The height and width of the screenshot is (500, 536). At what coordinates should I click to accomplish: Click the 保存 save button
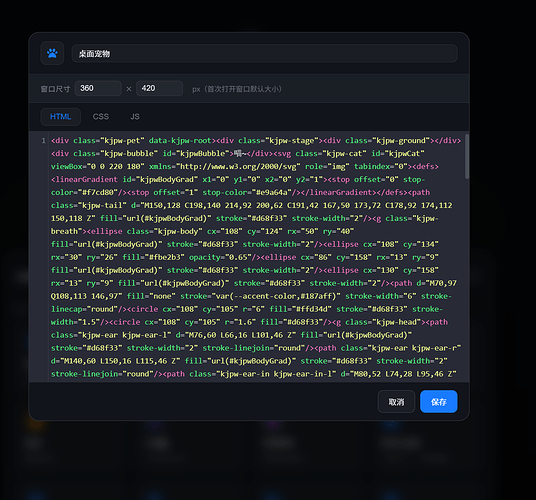pyautogui.click(x=439, y=402)
